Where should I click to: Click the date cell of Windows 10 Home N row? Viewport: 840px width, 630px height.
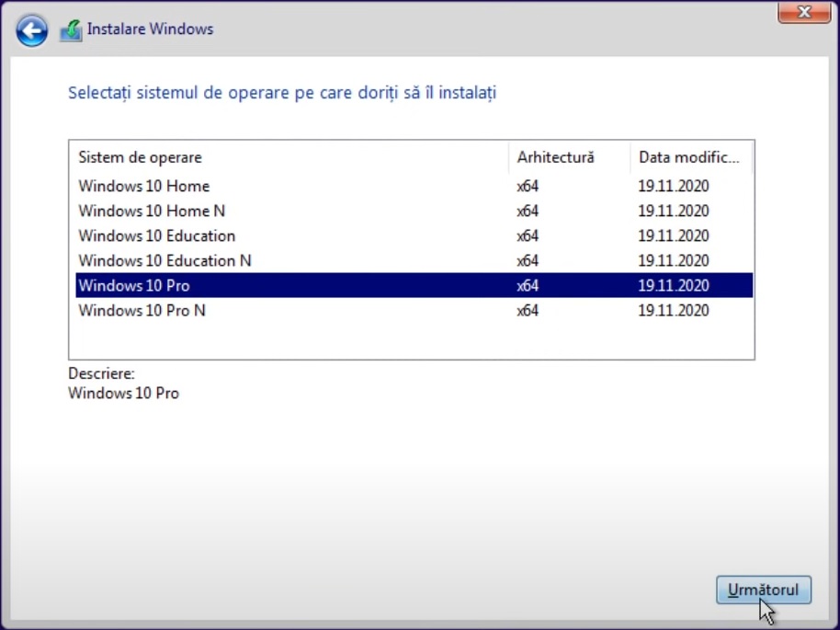coord(673,211)
